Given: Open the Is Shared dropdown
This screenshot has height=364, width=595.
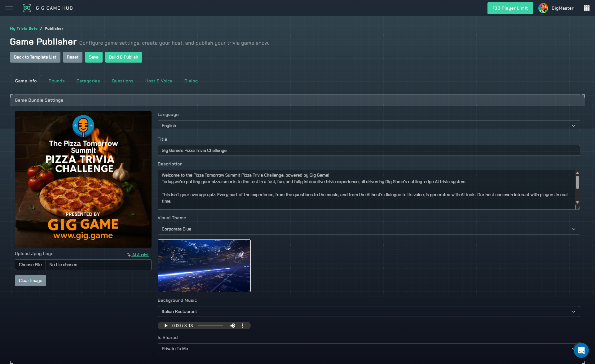Looking at the screenshot, I should pos(366,349).
